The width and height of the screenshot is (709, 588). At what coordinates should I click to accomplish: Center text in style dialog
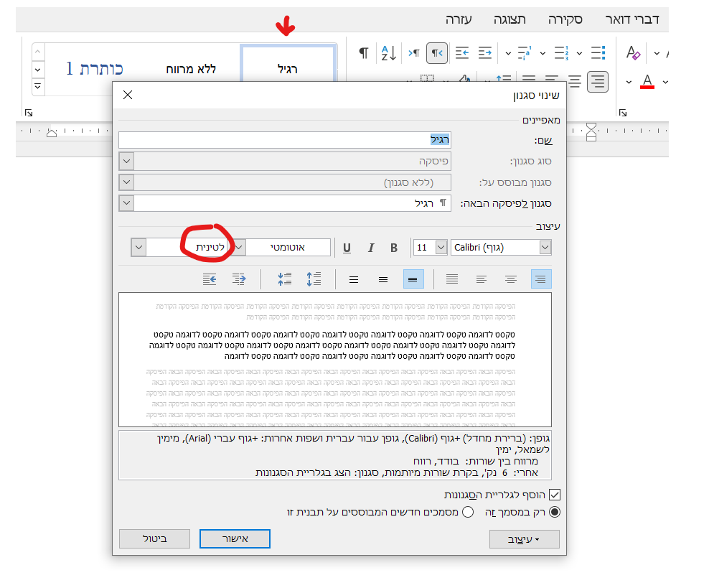(x=511, y=279)
